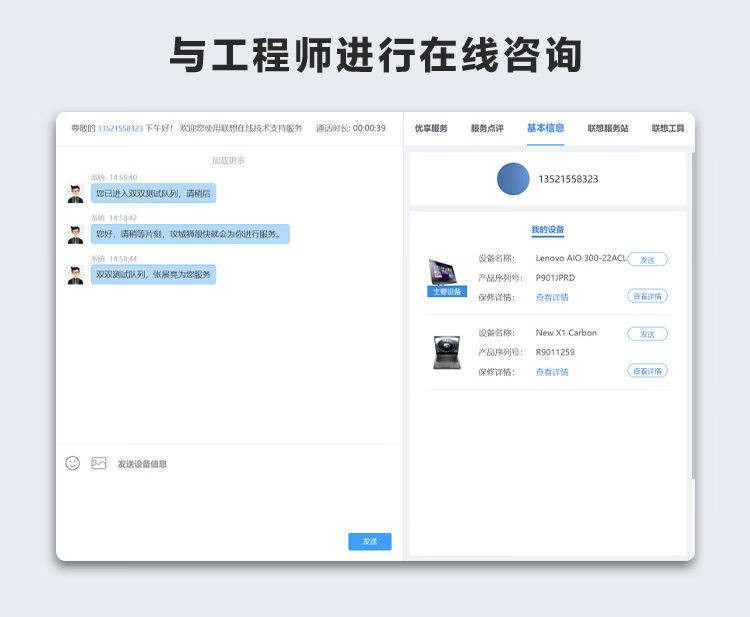Click 发送设备信息 in the chat toolbar
Screen dimensions: 750x617
click(x=142, y=464)
